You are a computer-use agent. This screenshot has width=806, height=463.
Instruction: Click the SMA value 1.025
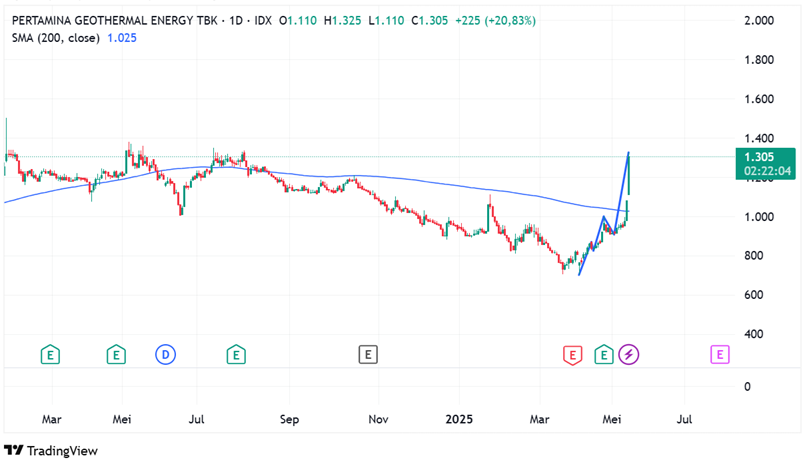pyautogui.click(x=122, y=38)
